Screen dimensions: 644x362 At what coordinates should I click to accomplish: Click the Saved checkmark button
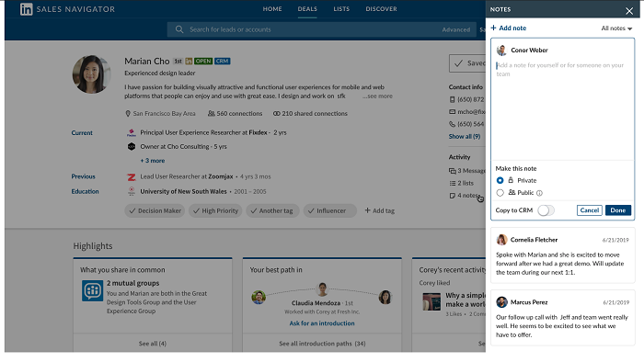pyautogui.click(x=467, y=63)
